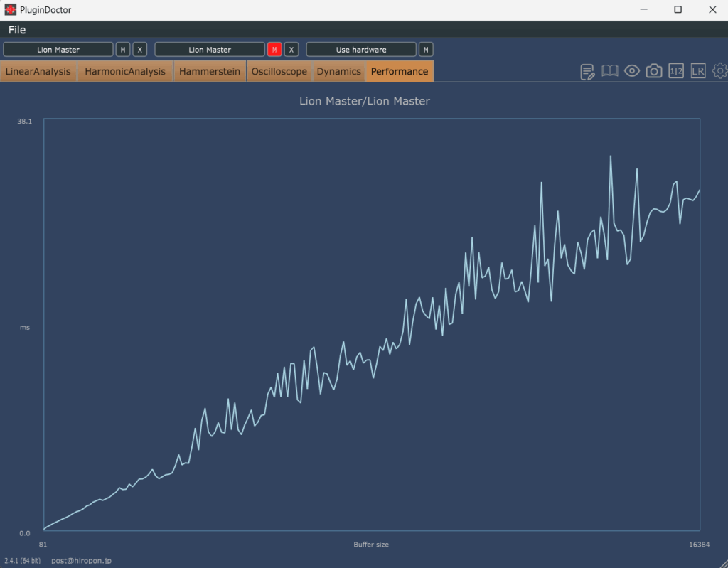This screenshot has width=728, height=568.
Task: Close the PluginDoctor window
Action: pos(712,9)
